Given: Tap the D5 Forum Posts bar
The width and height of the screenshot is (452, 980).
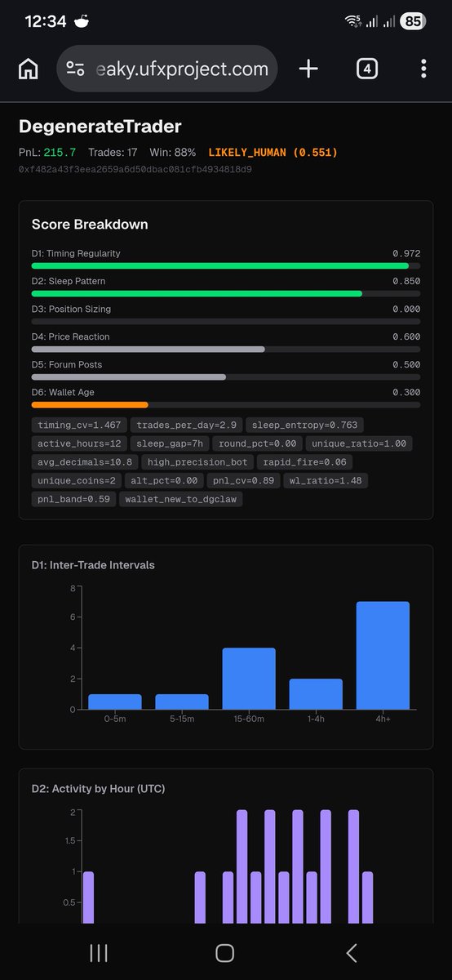Looking at the screenshot, I should click(226, 376).
